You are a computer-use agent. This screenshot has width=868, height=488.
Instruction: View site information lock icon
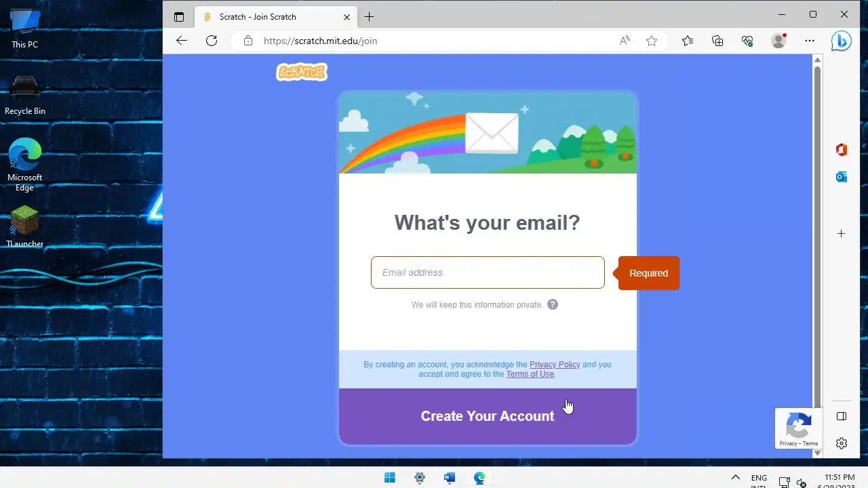(248, 41)
